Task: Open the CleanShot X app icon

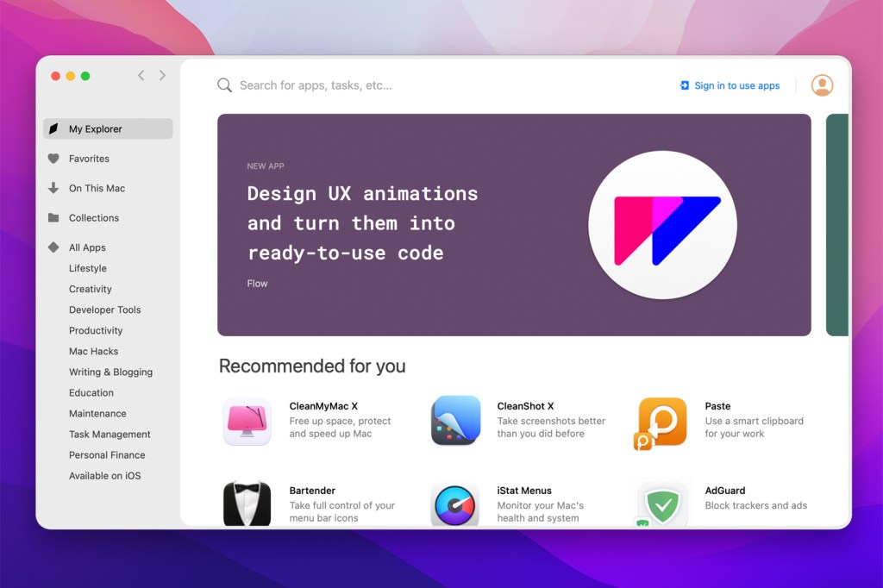Action: (455, 420)
